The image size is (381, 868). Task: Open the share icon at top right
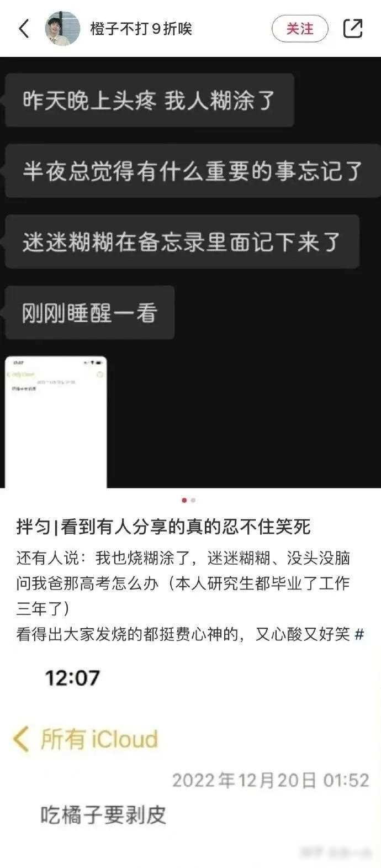point(353,28)
